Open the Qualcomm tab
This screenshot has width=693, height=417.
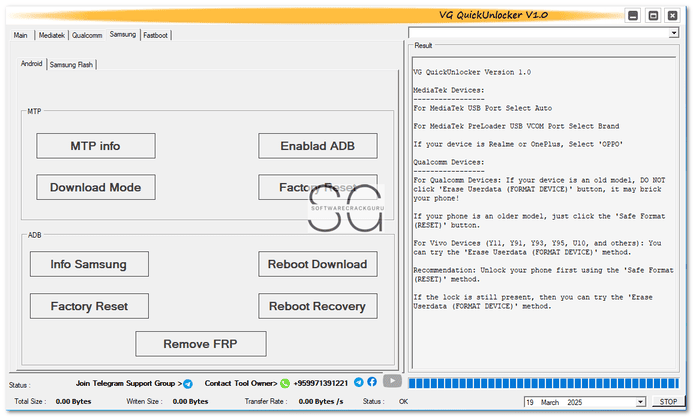[87, 35]
